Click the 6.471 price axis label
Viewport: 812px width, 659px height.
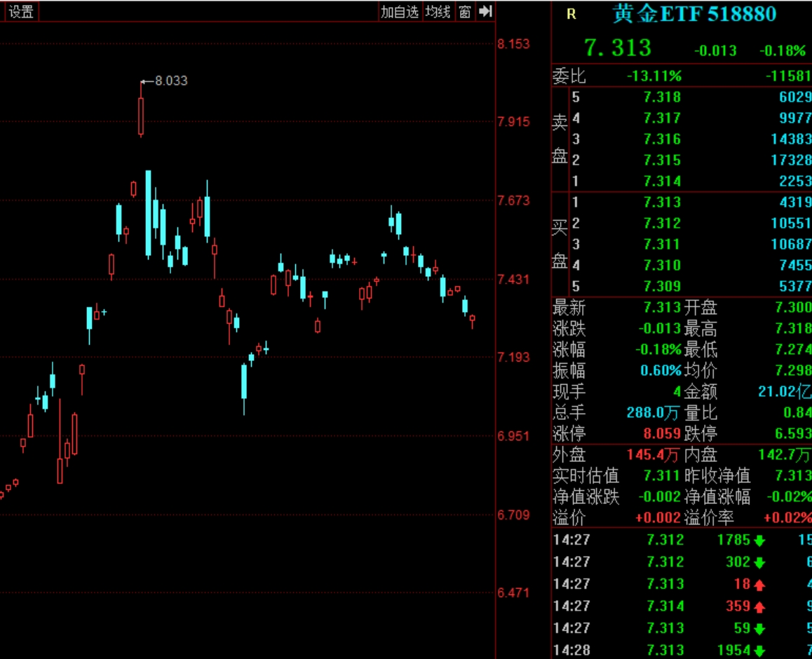coord(513,592)
